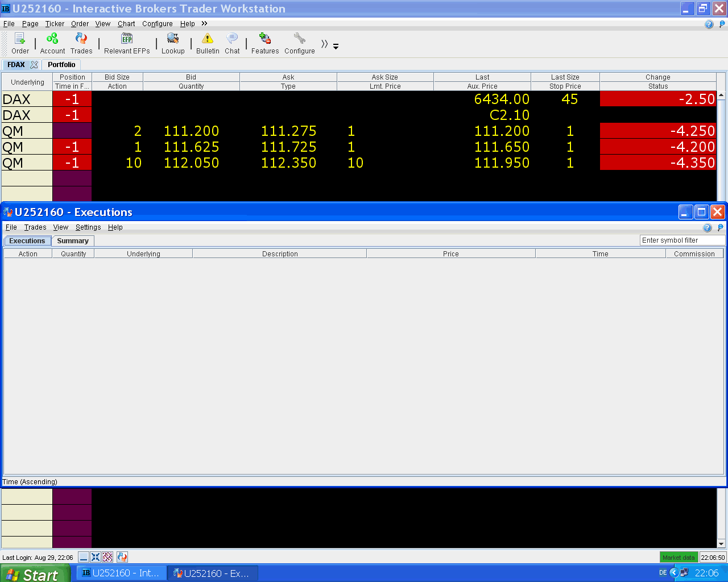Switch to the Portfolio tab

pos(61,65)
